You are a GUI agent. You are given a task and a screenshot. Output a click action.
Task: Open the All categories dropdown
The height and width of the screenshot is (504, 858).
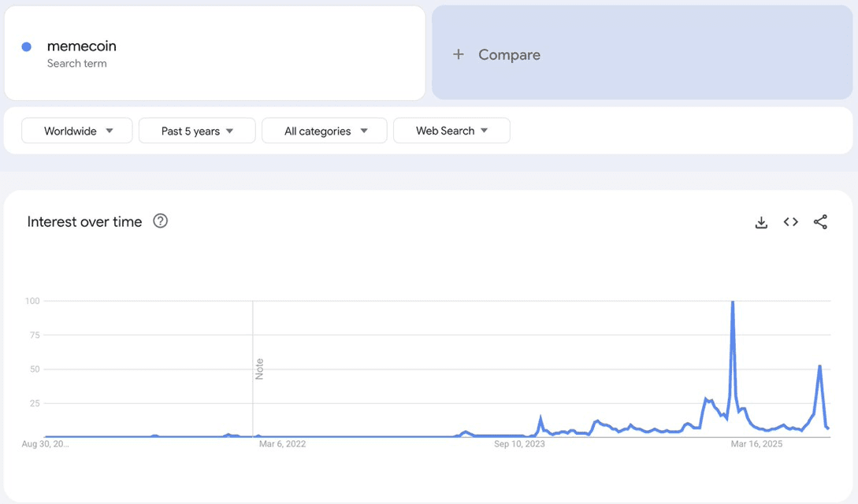point(325,131)
